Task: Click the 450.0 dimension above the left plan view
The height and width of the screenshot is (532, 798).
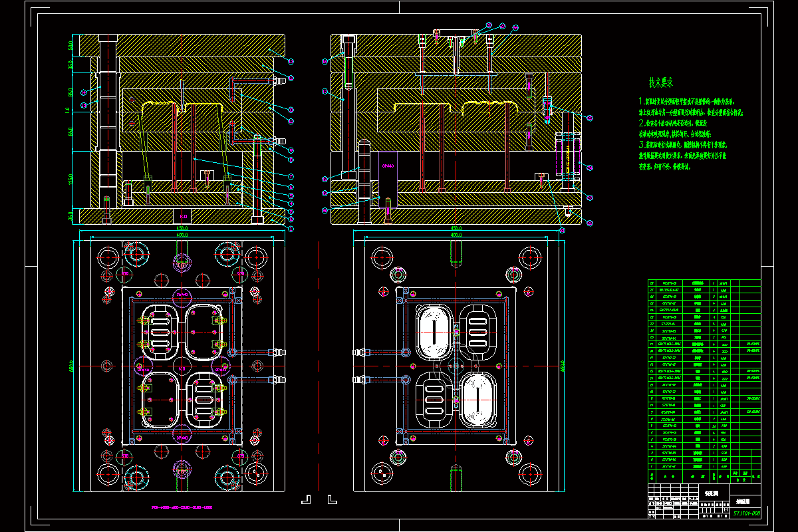Action: click(182, 229)
